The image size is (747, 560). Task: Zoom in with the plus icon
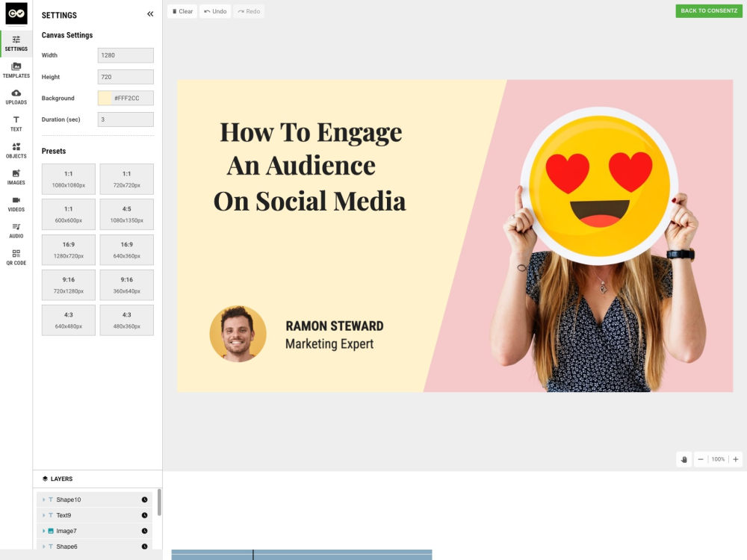[736, 459]
